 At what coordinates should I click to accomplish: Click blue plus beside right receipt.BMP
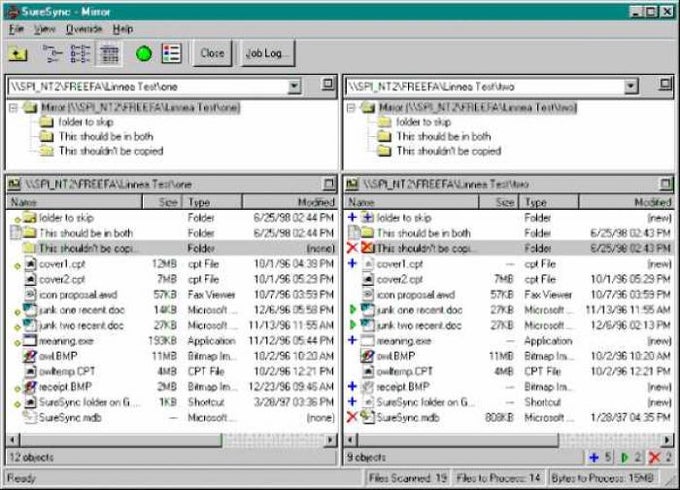[x=353, y=386]
